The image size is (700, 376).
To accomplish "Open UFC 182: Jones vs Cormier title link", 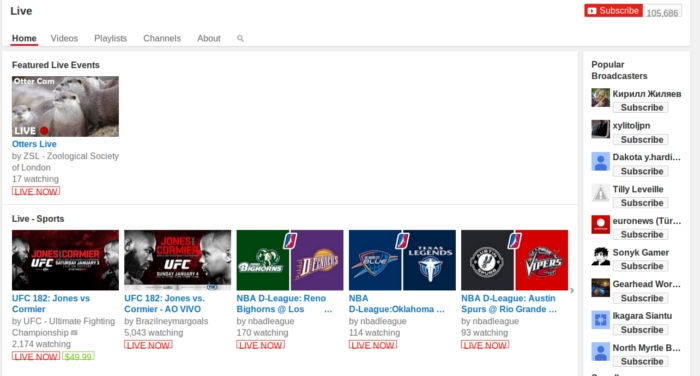I will (51, 304).
